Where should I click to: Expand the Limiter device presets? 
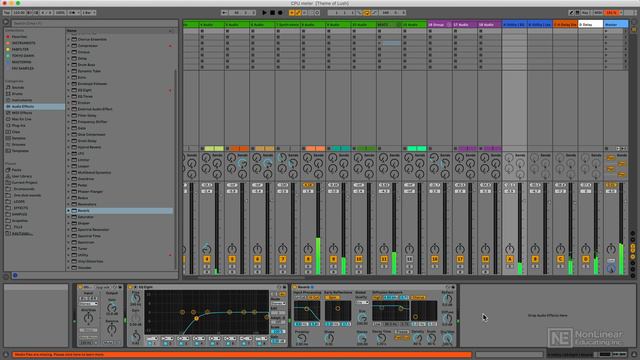tap(69, 160)
